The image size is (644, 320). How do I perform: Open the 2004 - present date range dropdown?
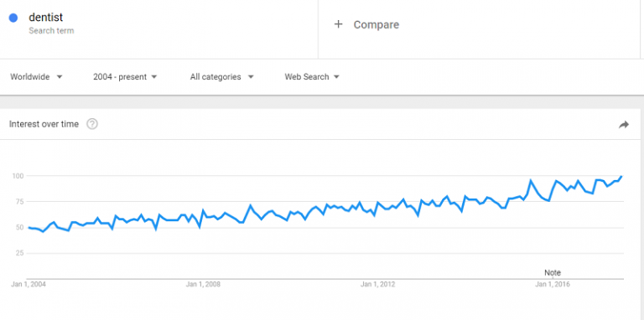[x=125, y=77]
